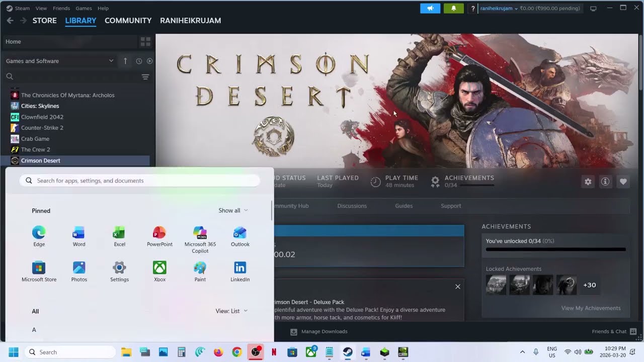Switch library to grid view icon
Image resolution: width=644 pixels, height=362 pixels.
[x=145, y=42]
